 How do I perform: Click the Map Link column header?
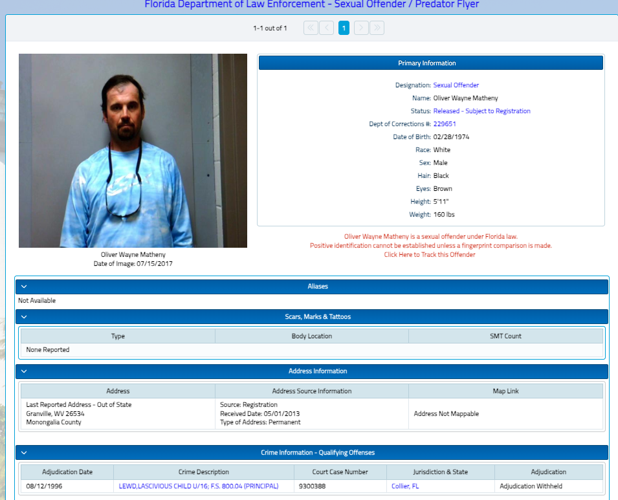pos(506,390)
